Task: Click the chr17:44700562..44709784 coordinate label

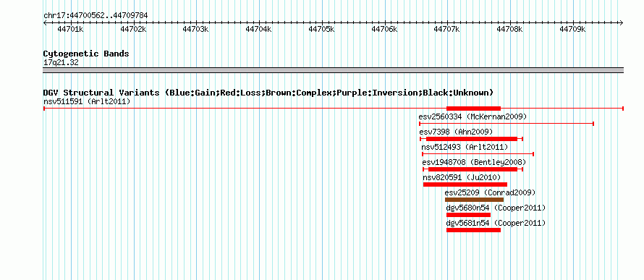Action: tap(96, 16)
